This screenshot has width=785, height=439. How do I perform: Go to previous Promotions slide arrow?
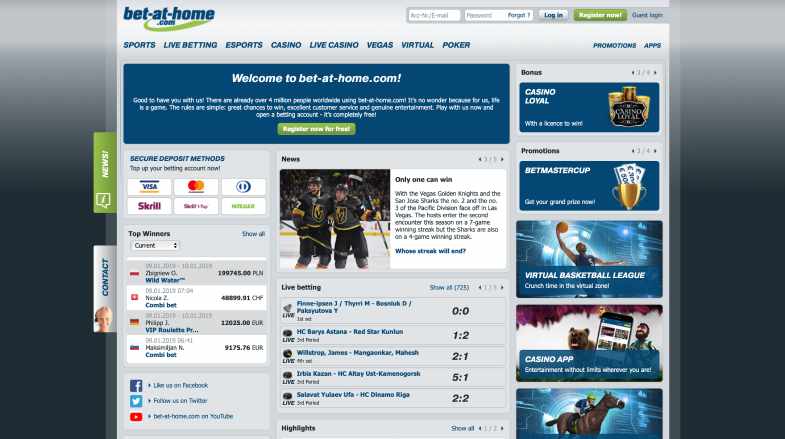(x=633, y=151)
